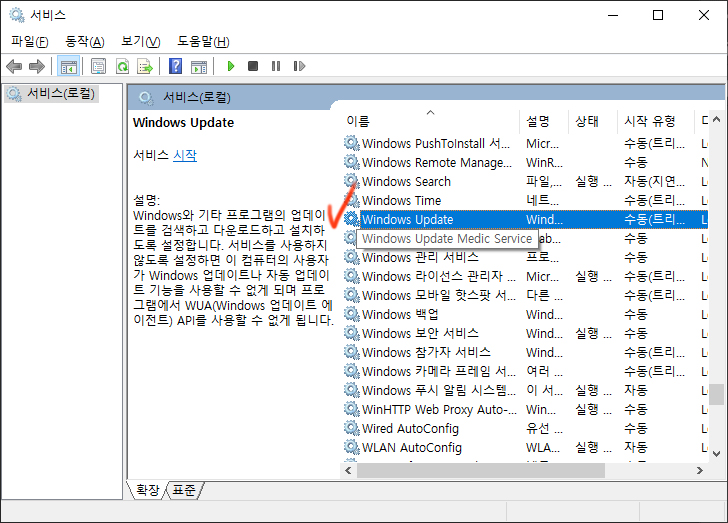728x523 pixels.
Task: Select the Windows Search service row
Action: tap(525, 182)
